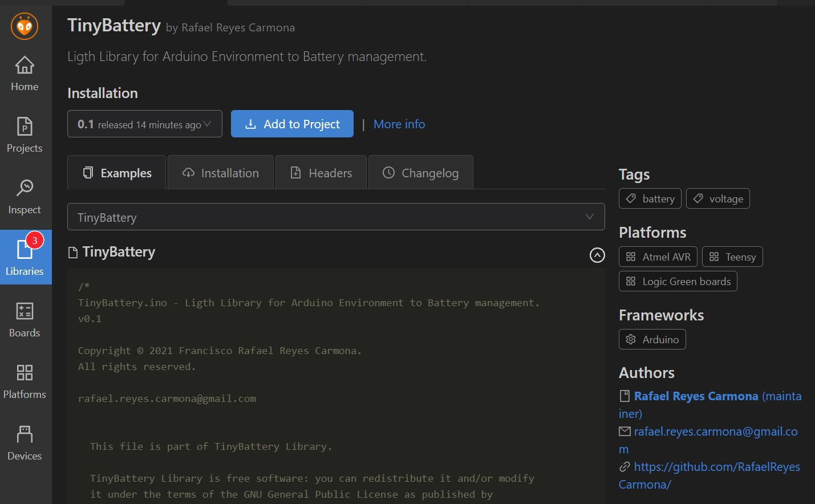Open the version 0.1 release dropdown
Screen dimensions: 815x504
145,124
